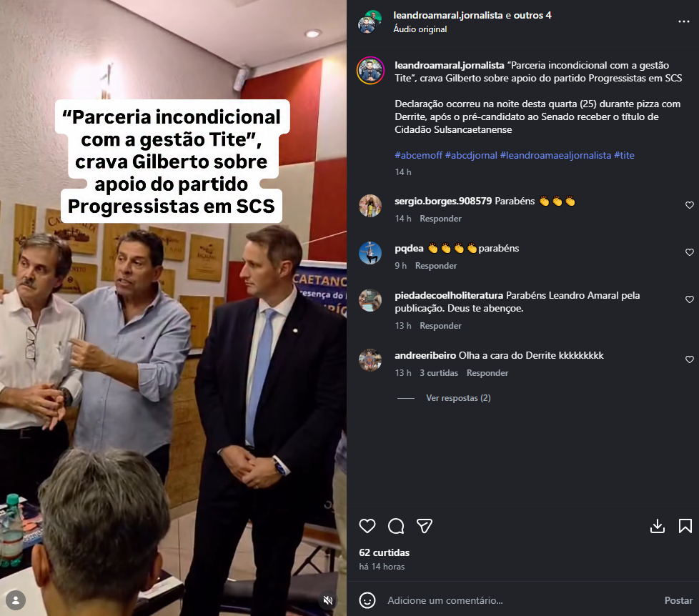
Task: Open comments via speech bubble icon
Action: click(396, 526)
